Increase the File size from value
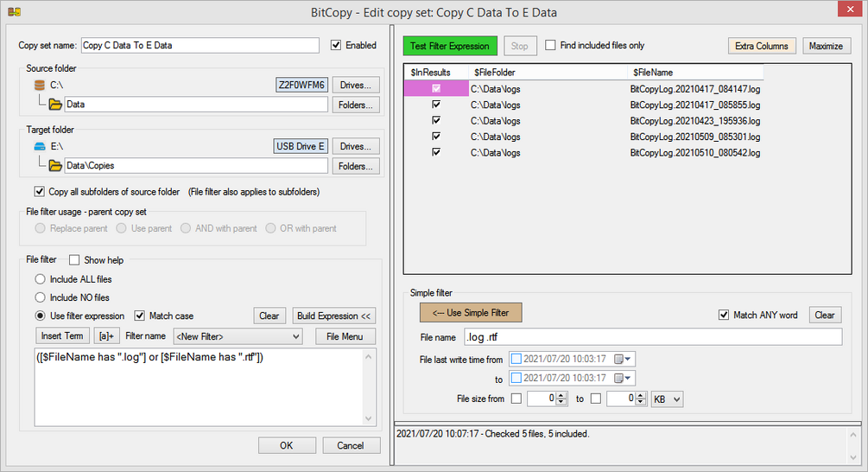 [561, 396]
